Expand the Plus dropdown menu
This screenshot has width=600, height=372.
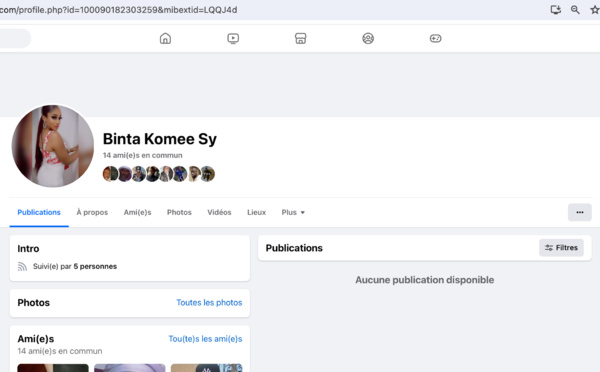293,212
